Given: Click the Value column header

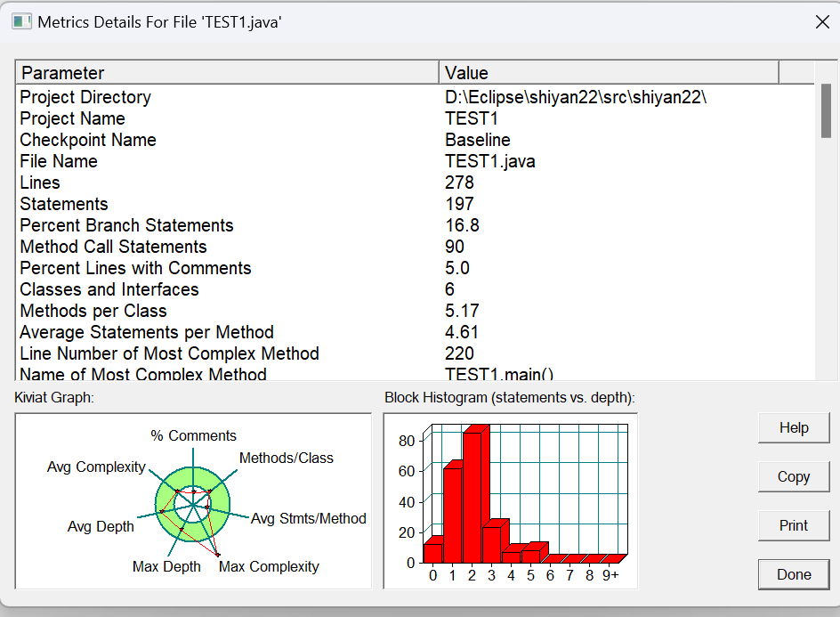Looking at the screenshot, I should click(609, 73).
